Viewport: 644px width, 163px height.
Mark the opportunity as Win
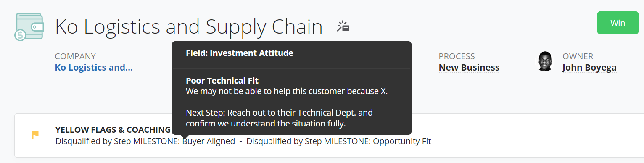point(618,23)
